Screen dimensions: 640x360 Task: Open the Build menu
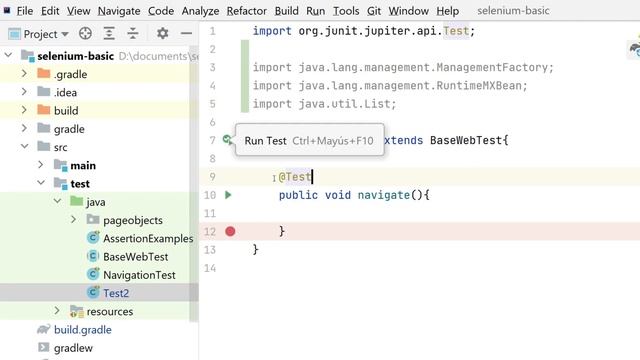287,11
